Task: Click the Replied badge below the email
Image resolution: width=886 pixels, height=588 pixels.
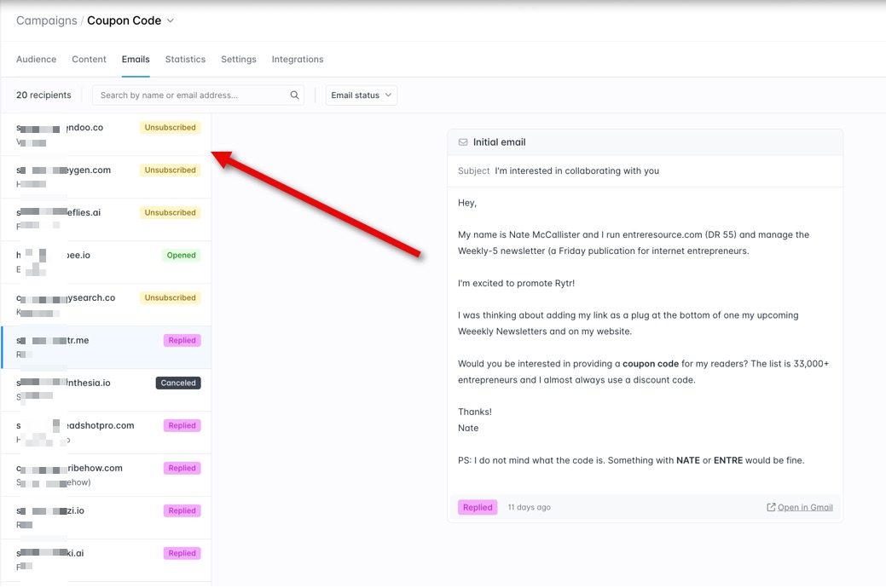Action: (478, 507)
